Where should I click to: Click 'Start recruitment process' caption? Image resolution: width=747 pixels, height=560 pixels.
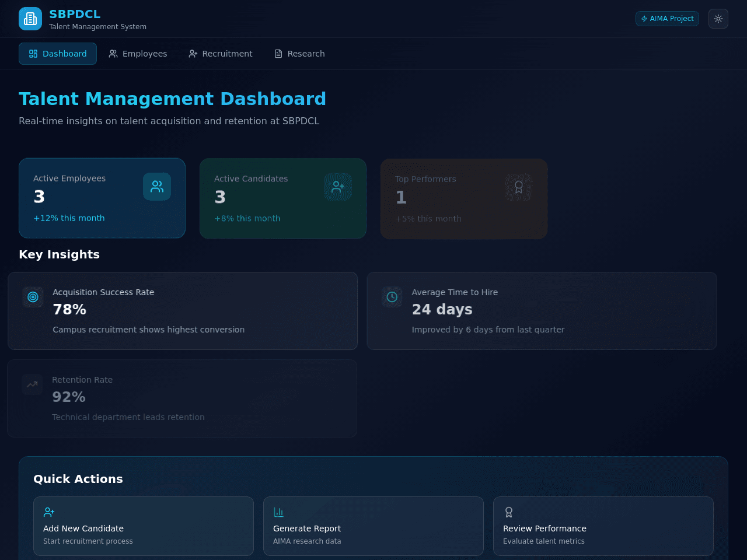click(88, 541)
